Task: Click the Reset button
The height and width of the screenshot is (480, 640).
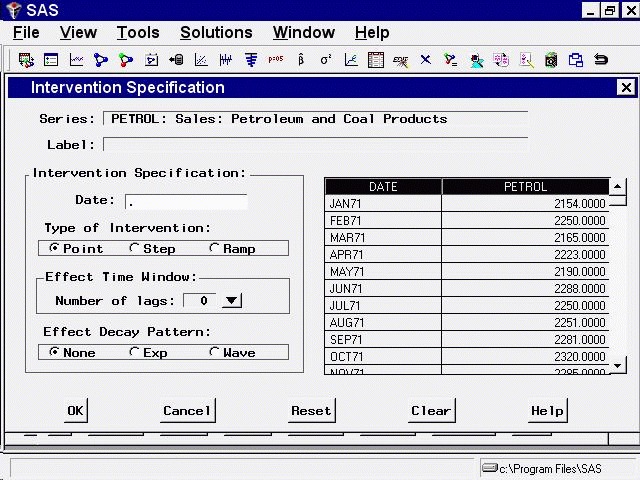Action: tap(311, 410)
